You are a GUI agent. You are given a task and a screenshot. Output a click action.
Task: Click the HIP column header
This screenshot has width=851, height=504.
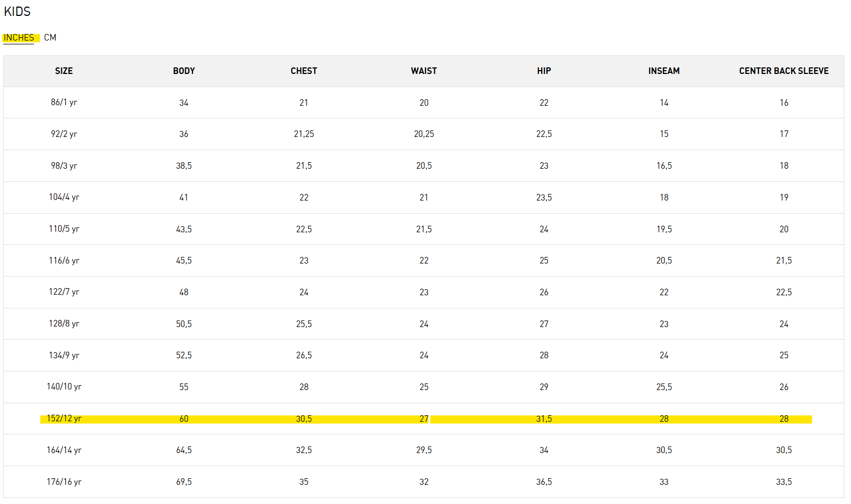pos(544,71)
